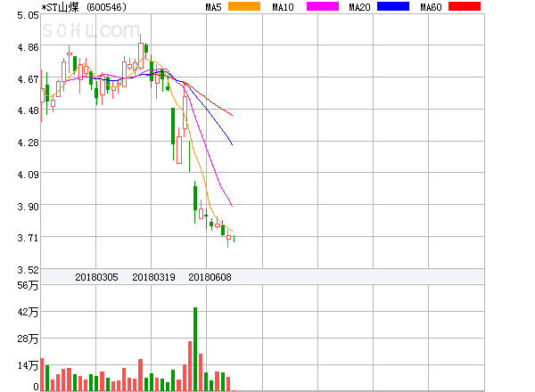The height and width of the screenshot is (392, 535).
Task: Click the 3.52 price axis label
Action: [28, 270]
